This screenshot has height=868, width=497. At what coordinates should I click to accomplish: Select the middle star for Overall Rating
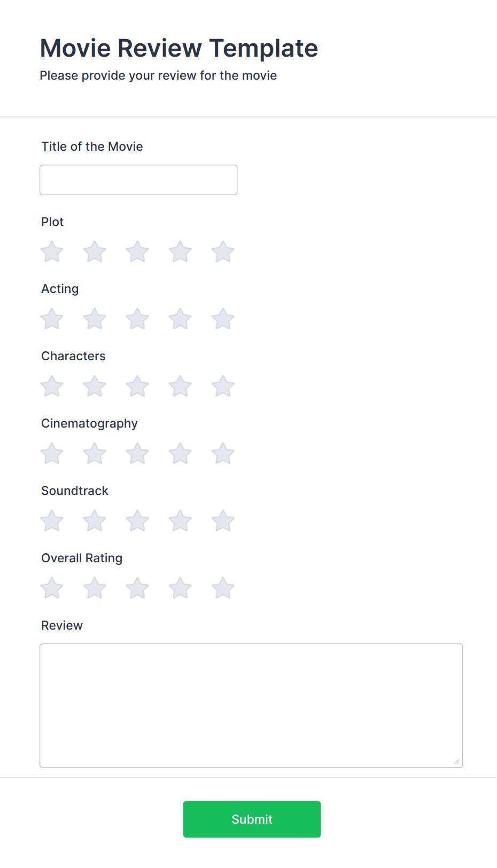pos(137,588)
